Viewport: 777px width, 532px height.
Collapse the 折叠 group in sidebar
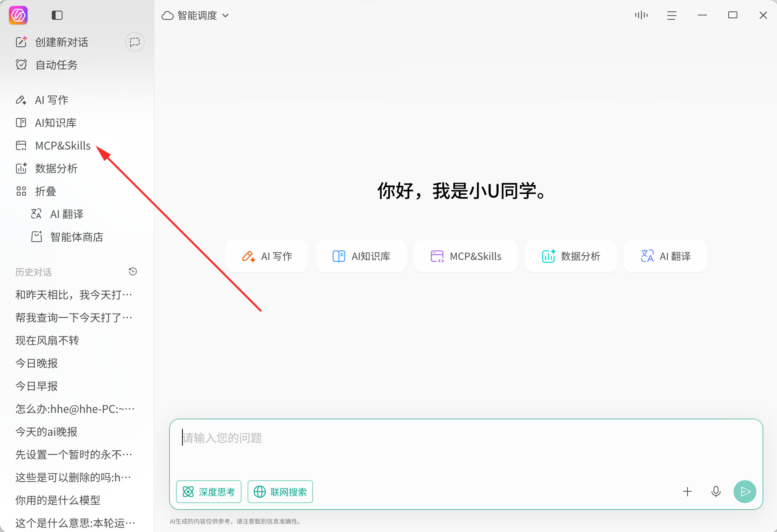(36, 191)
